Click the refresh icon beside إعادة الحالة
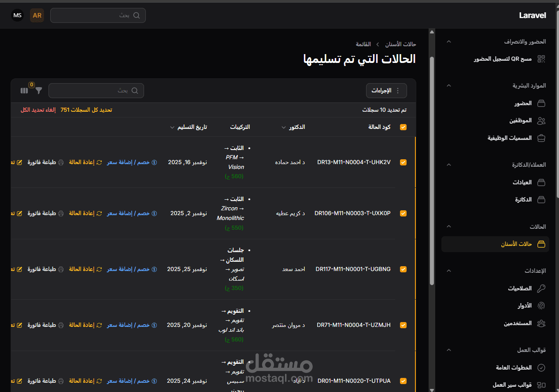The height and width of the screenshot is (392, 559). pos(99,162)
